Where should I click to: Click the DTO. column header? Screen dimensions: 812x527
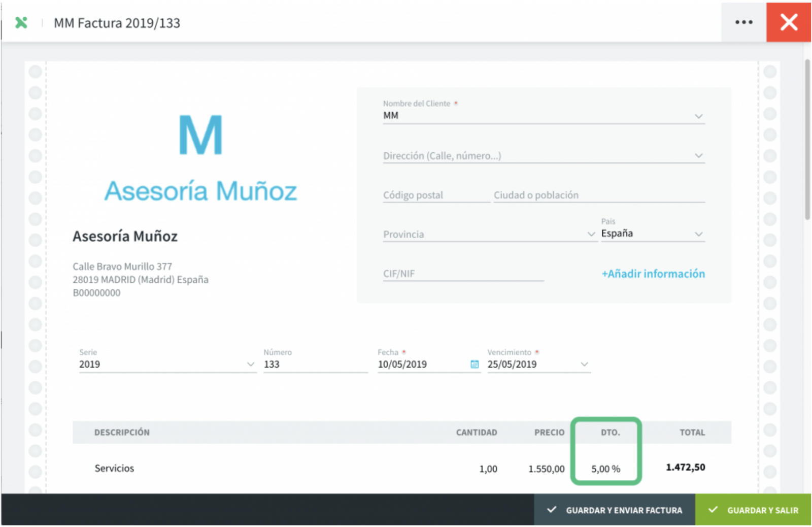click(x=611, y=432)
